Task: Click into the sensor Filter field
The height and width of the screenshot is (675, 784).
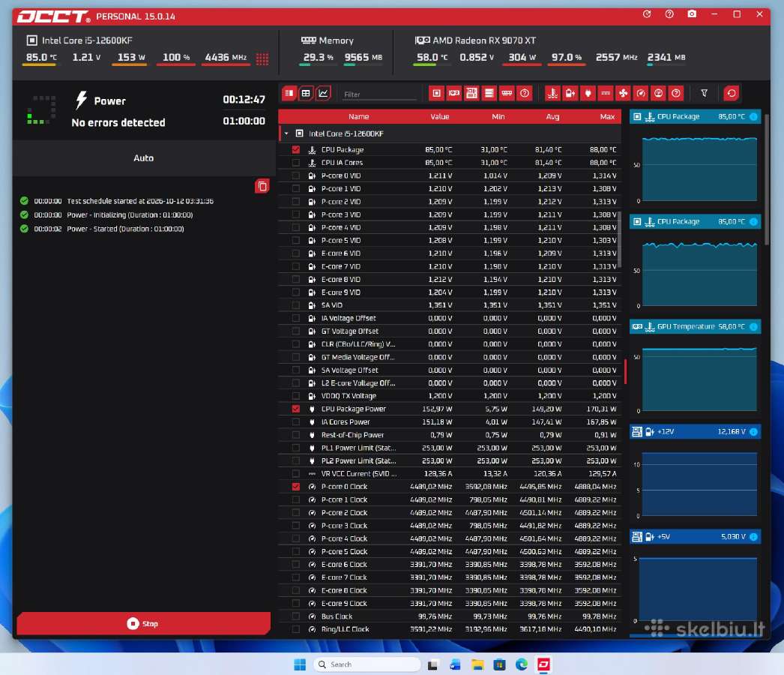Action: [x=379, y=94]
